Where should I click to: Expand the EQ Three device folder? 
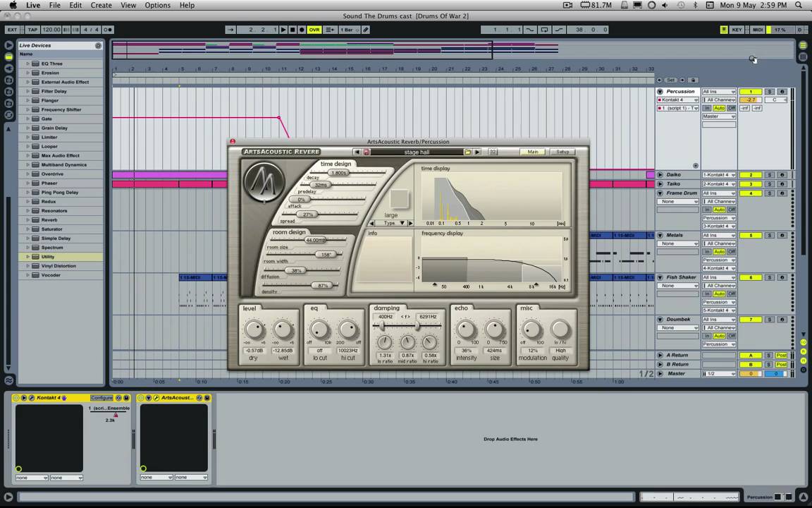tap(27, 64)
